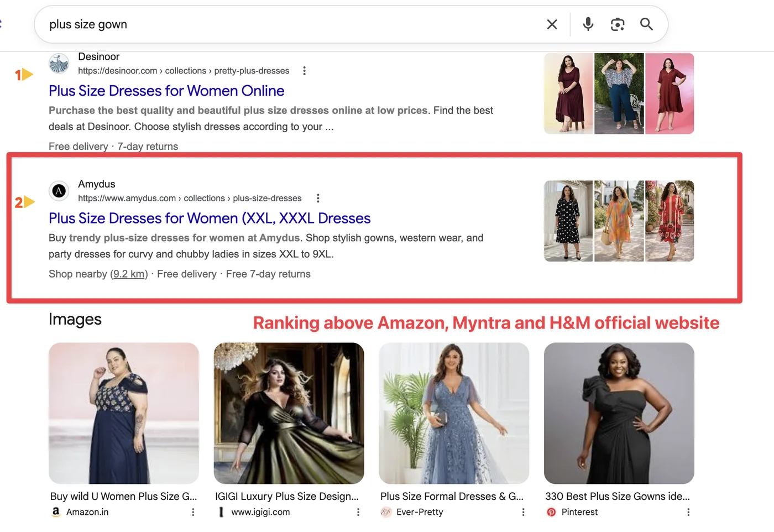
Task: Click the amydus.com plus-size-dresses URL breadcrumb
Action: (190, 198)
